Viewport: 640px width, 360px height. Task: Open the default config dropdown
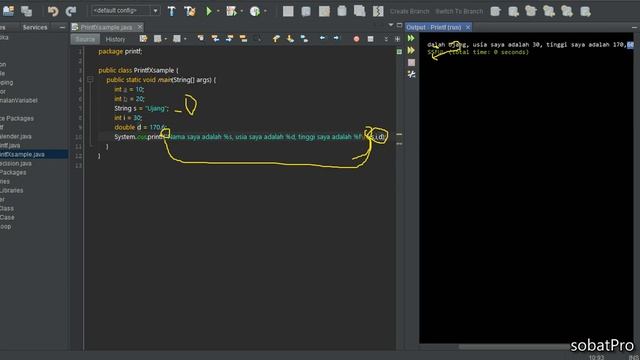(125, 11)
